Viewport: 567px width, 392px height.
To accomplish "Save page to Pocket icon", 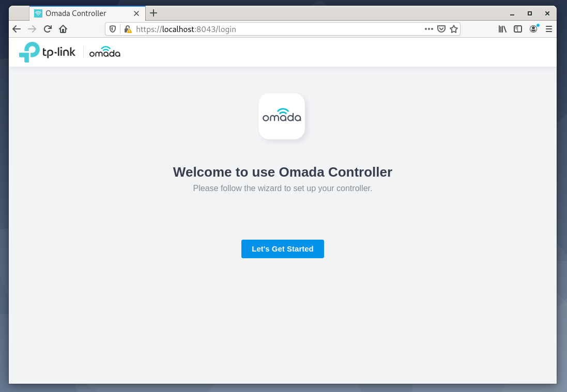I will point(441,29).
